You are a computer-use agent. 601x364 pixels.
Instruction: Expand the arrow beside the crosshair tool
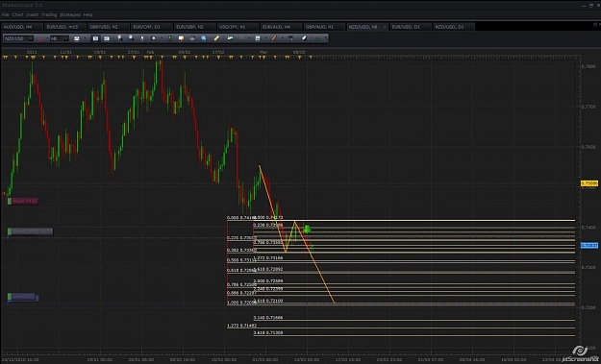point(162,38)
